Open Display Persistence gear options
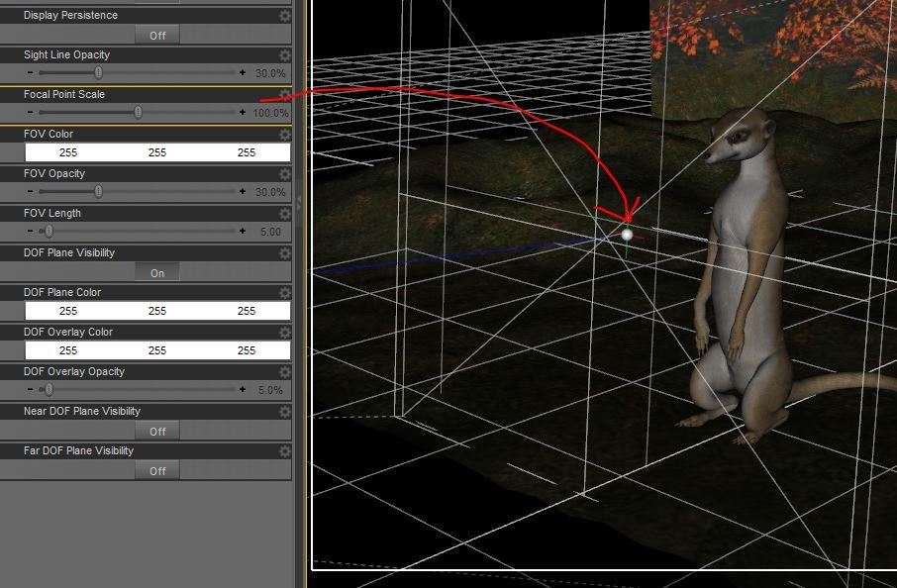Image resolution: width=897 pixels, height=588 pixels. (284, 16)
